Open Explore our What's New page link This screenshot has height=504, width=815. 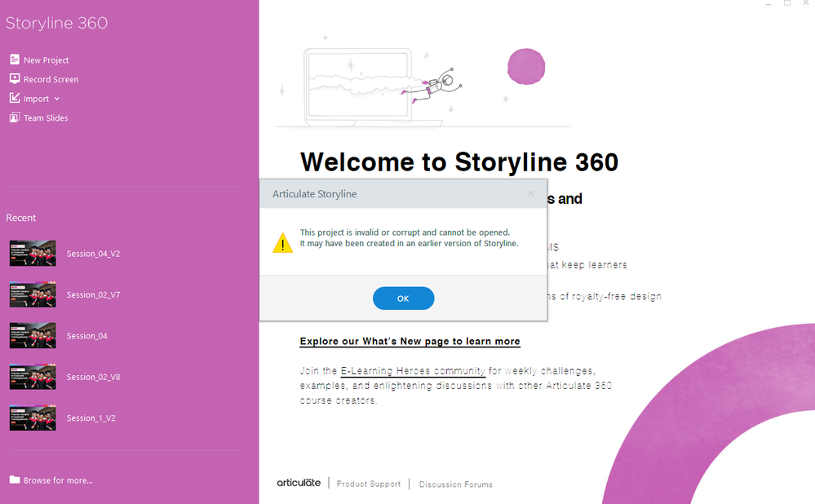pos(410,342)
